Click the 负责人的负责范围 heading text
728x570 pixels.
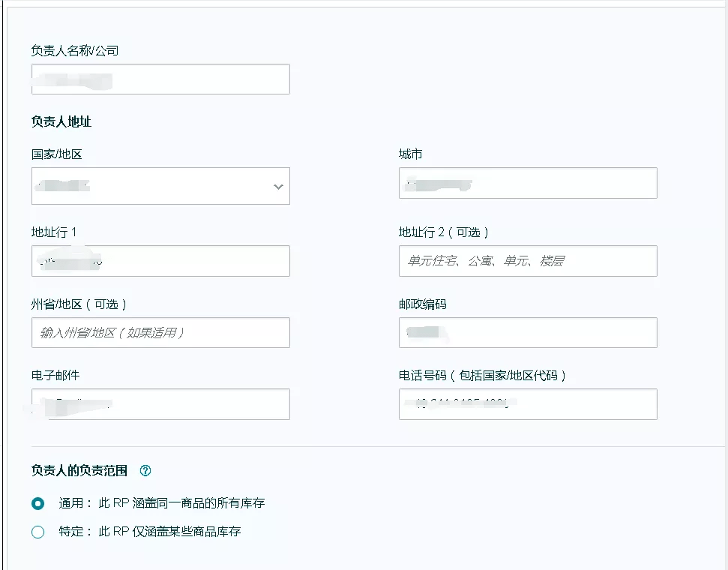point(79,470)
